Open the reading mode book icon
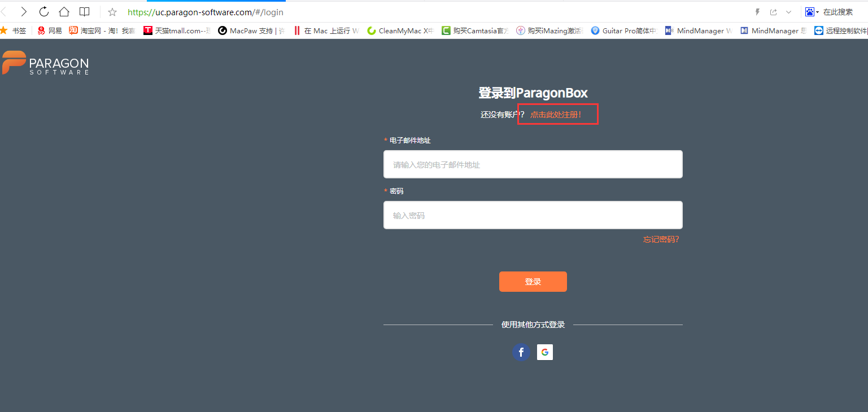Image resolution: width=868 pixels, height=412 pixels. coord(84,12)
